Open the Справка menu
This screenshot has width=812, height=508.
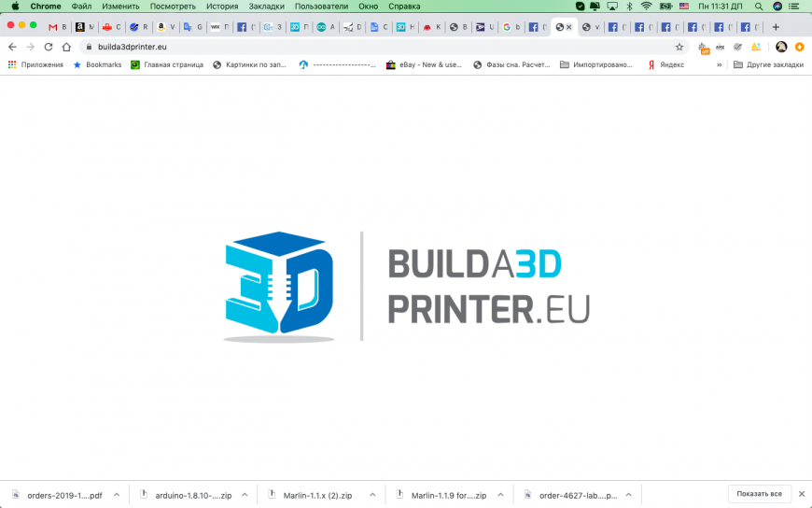coord(404,7)
